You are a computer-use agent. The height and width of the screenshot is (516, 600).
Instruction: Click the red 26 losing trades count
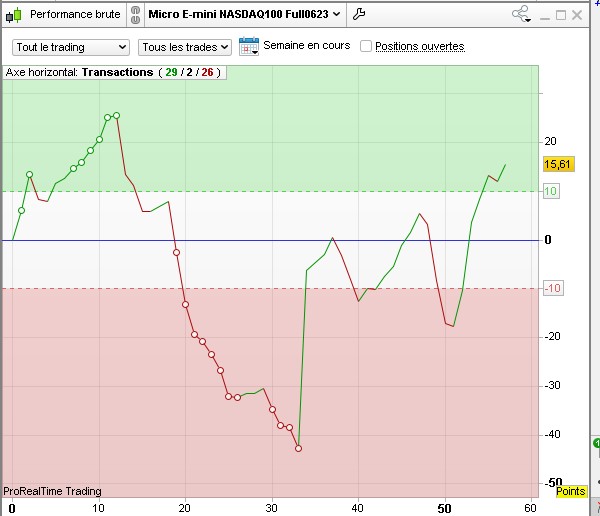point(207,72)
